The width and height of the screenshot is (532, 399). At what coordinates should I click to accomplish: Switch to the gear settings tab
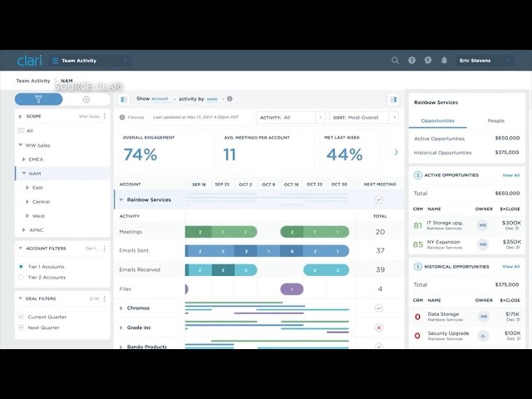tap(86, 100)
